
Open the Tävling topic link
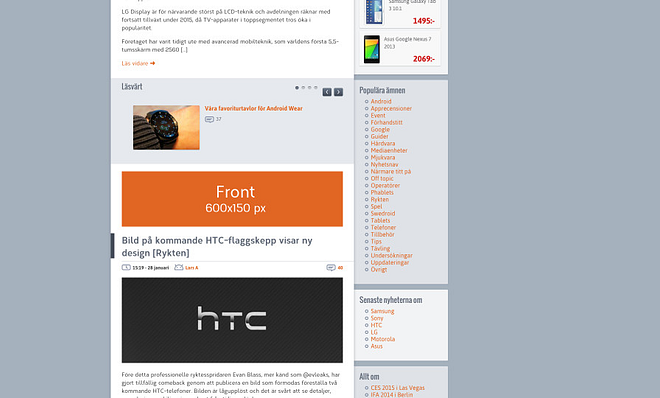tap(380, 249)
